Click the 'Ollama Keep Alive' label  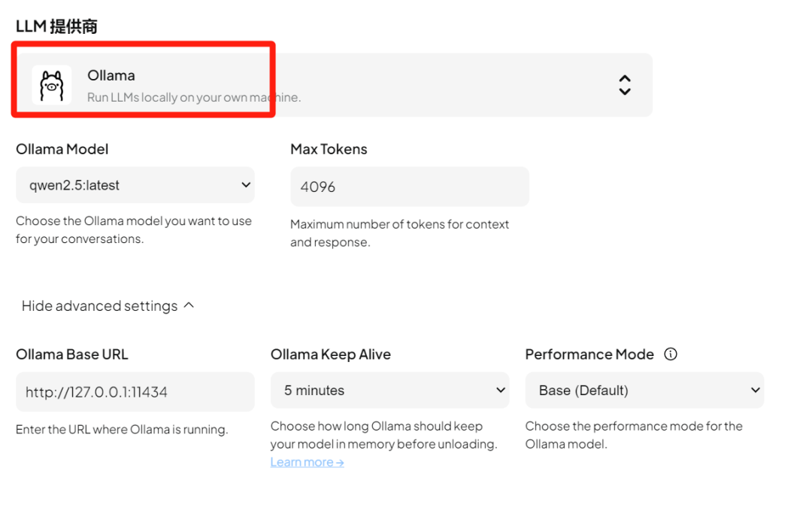pos(331,354)
